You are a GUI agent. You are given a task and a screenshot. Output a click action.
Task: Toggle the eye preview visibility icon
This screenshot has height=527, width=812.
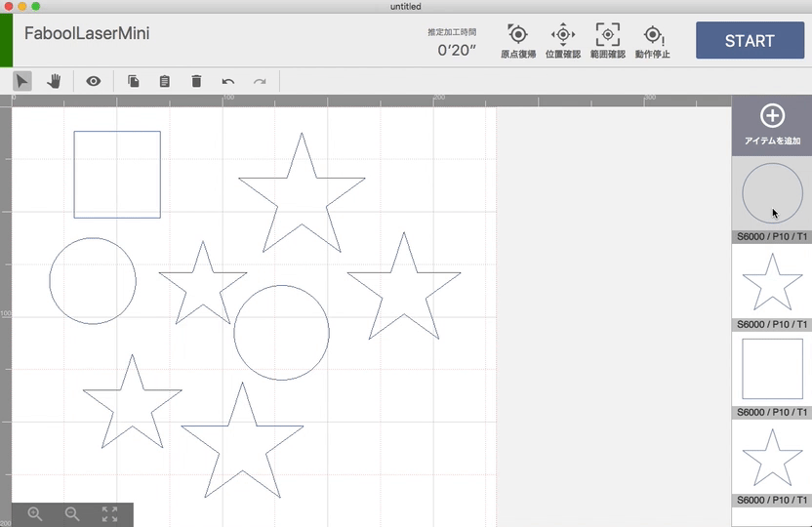pos(94,81)
